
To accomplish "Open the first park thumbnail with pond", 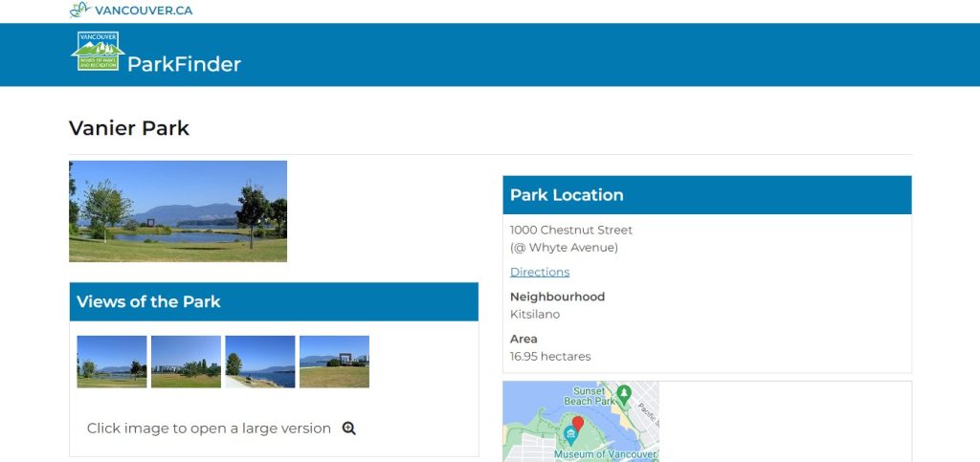I will click(112, 362).
